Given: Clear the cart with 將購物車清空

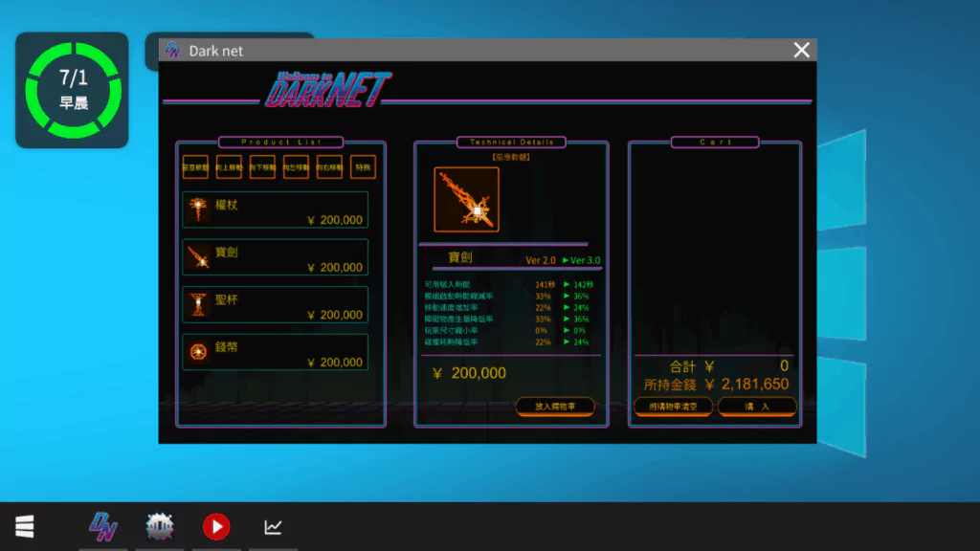Looking at the screenshot, I should tap(673, 407).
